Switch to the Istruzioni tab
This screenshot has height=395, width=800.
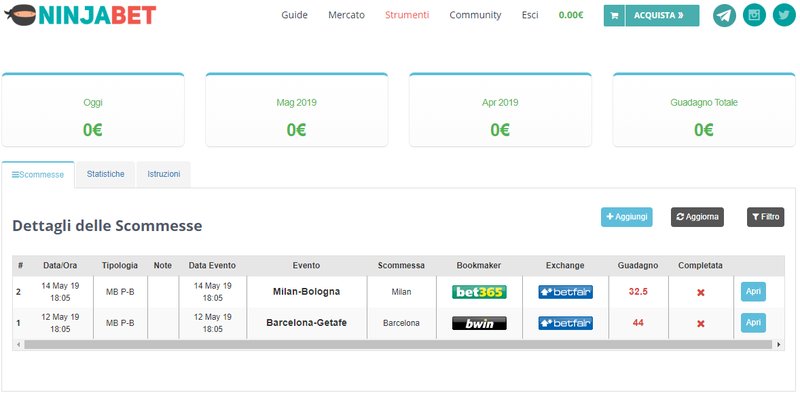(164, 174)
